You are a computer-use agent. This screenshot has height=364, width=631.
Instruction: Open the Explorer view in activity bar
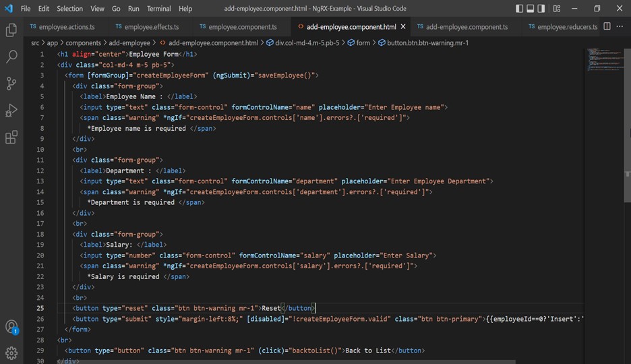[11, 30]
